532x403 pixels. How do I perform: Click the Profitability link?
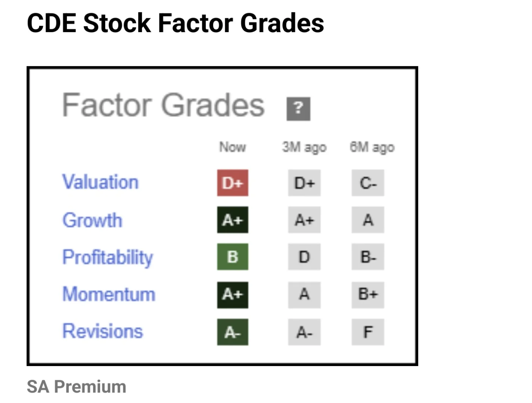pos(108,257)
